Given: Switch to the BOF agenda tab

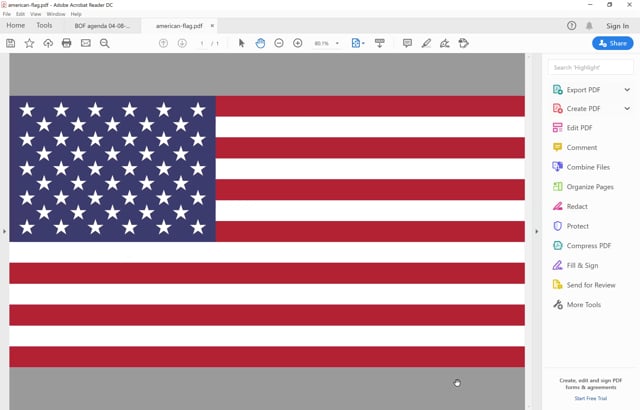Looking at the screenshot, I should [102, 26].
